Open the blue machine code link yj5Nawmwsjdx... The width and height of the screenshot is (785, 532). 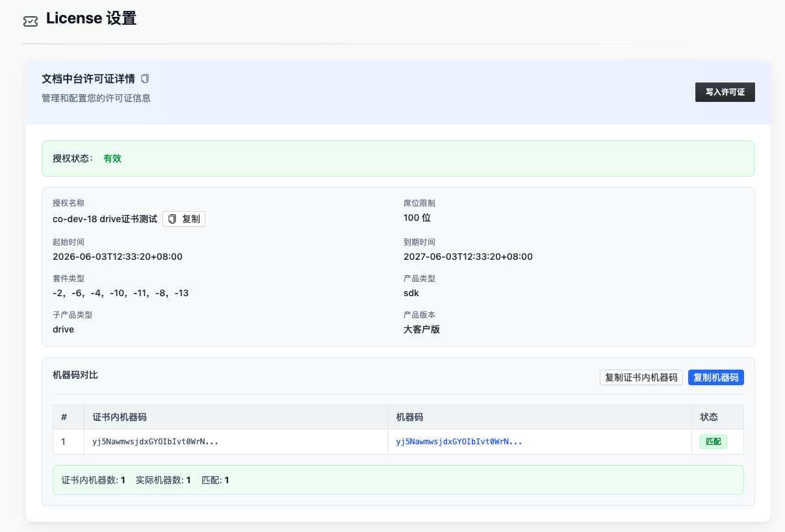[459, 442]
